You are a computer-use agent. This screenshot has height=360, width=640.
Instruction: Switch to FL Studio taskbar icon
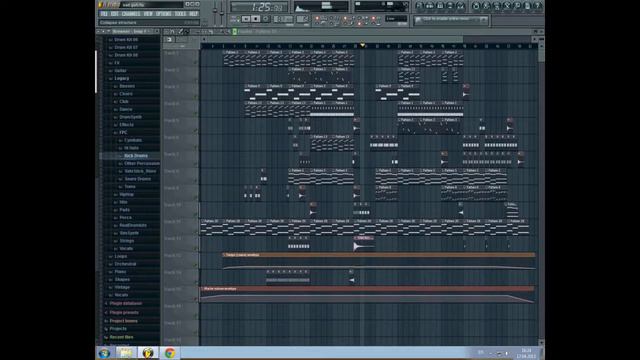coord(148,353)
